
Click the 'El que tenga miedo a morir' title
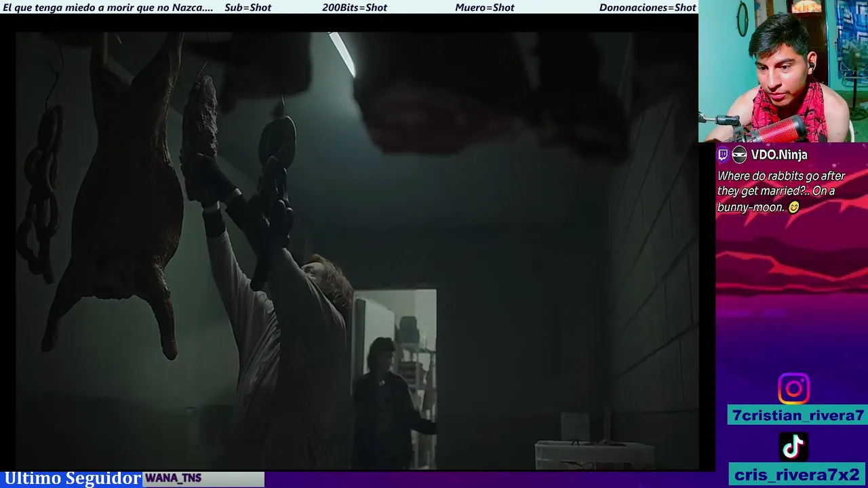click(x=108, y=7)
